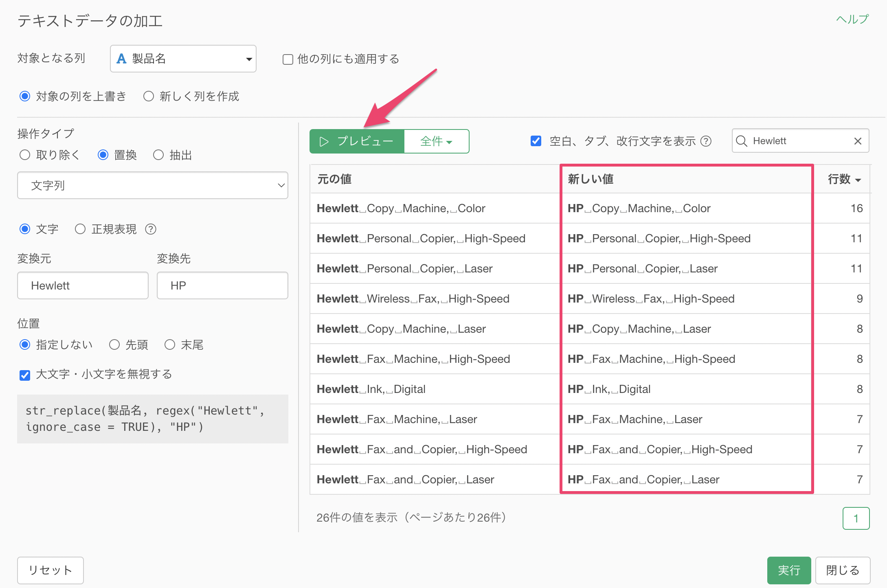Viewport: 887px width, 588px height.
Task: Click new value 'HP Fax Machine, Laser'
Action: 635,419
